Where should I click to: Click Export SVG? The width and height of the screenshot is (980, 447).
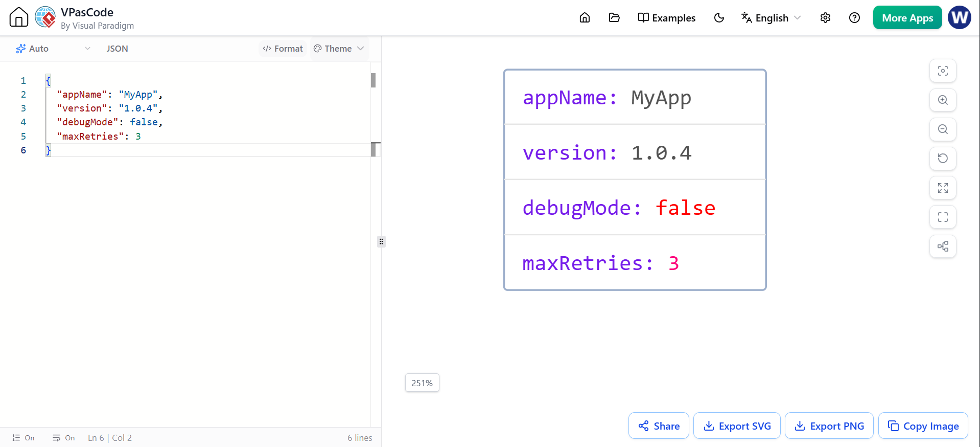737,426
